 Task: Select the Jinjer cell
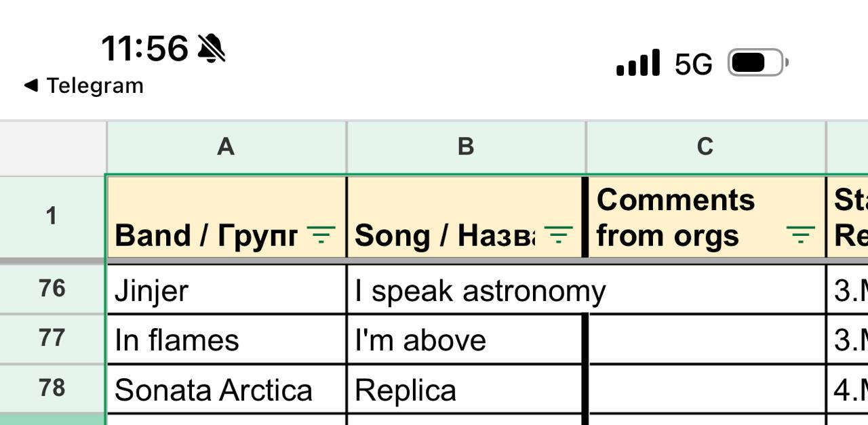tap(226, 290)
